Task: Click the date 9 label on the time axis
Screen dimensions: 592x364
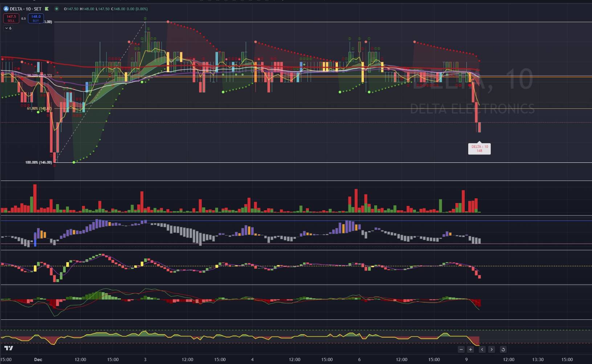Action: 466,360
